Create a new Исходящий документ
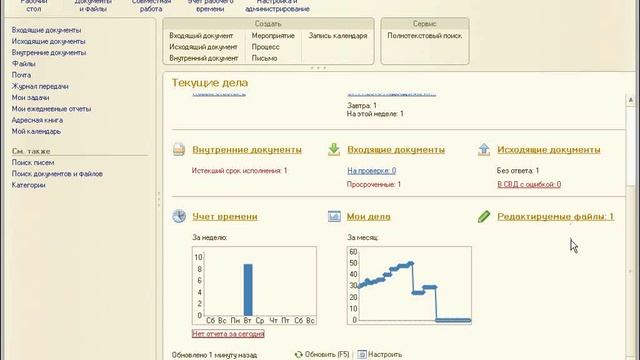Viewport: 640px width, 360px height. click(x=203, y=47)
